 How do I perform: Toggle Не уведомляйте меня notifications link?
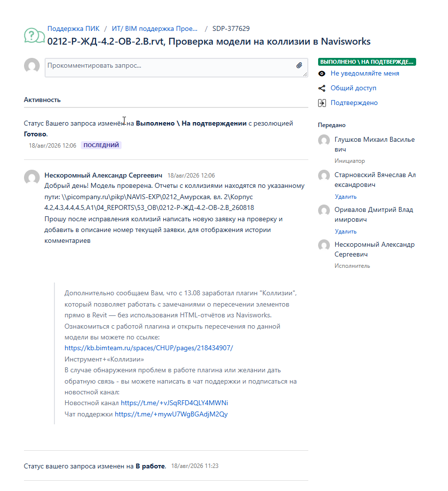365,73
